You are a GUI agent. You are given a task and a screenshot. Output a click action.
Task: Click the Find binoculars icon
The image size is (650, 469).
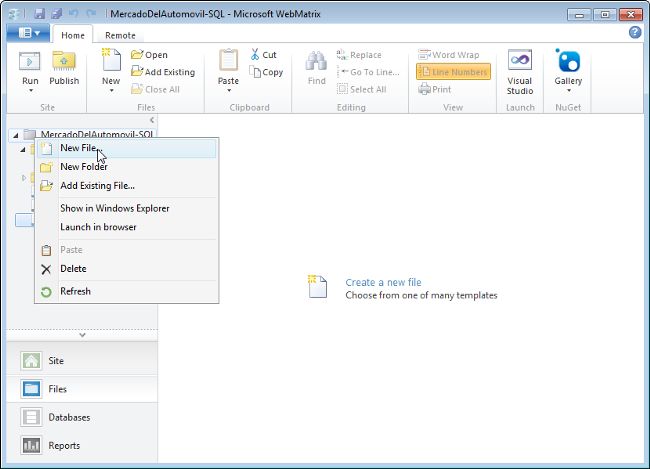(316, 61)
